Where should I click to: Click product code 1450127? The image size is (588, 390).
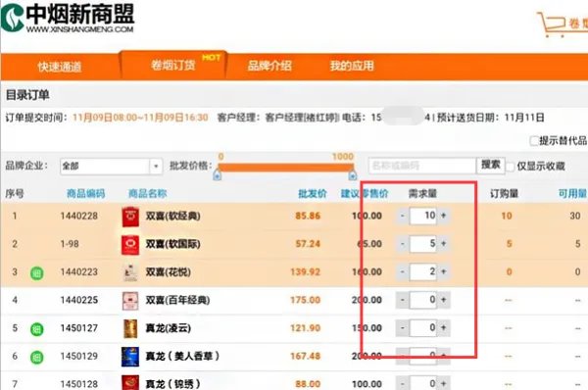click(x=79, y=328)
